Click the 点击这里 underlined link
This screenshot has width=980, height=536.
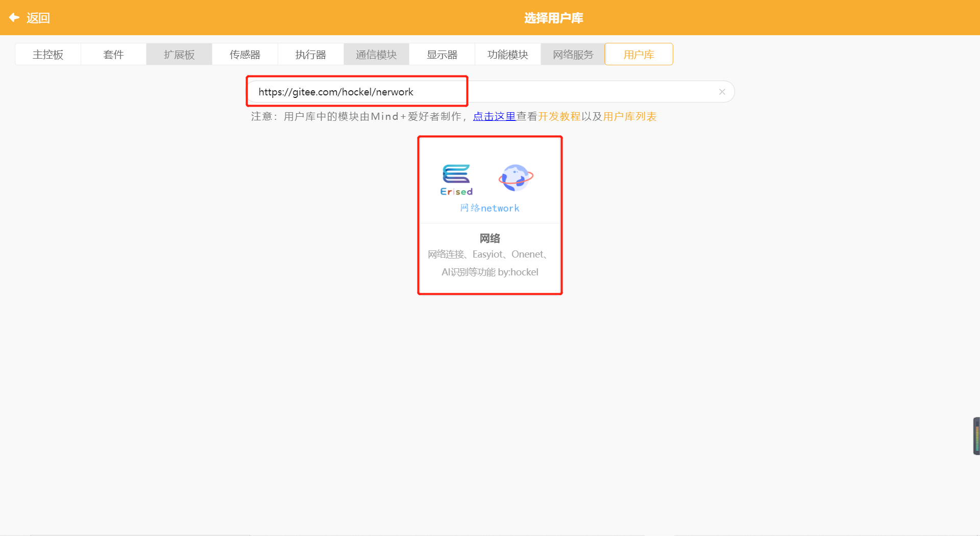(494, 116)
